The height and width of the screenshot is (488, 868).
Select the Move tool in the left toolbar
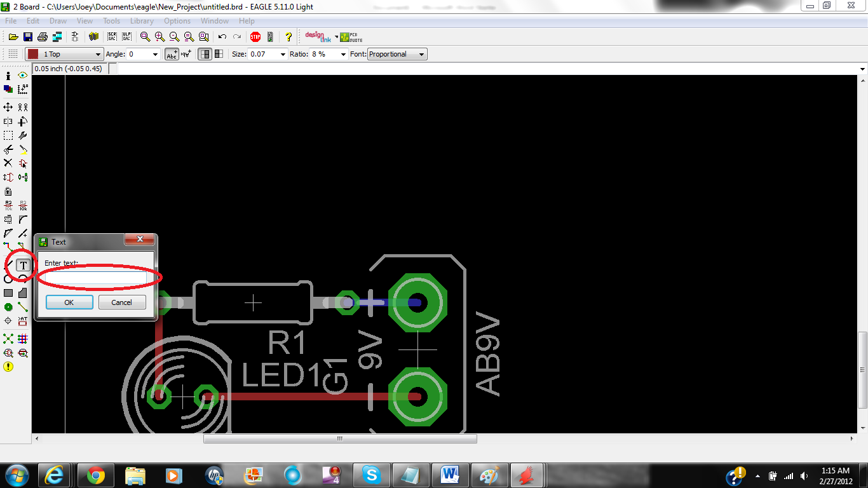[x=8, y=107]
